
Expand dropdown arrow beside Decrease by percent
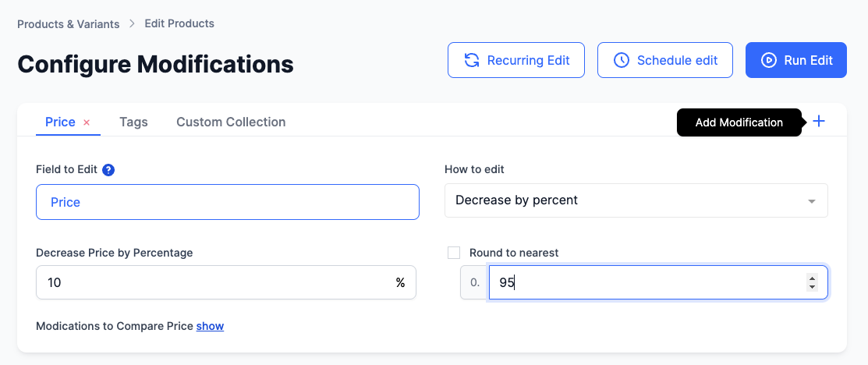[x=812, y=201]
